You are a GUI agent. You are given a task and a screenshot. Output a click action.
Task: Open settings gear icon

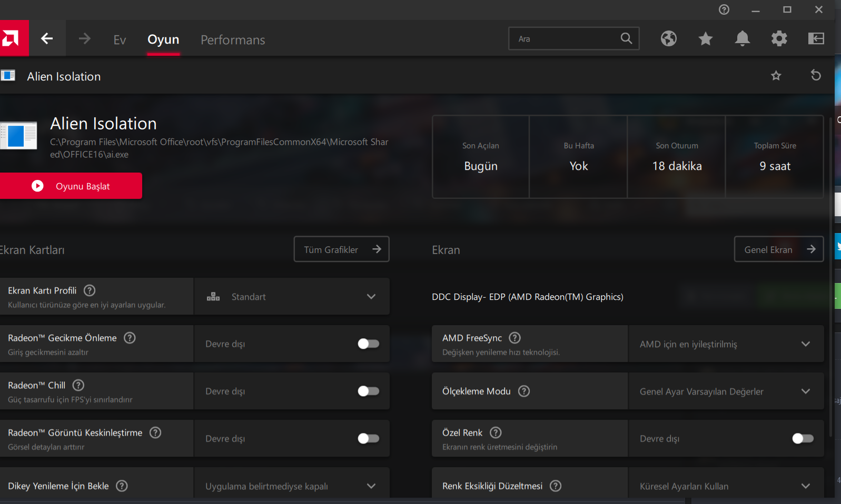(x=779, y=38)
